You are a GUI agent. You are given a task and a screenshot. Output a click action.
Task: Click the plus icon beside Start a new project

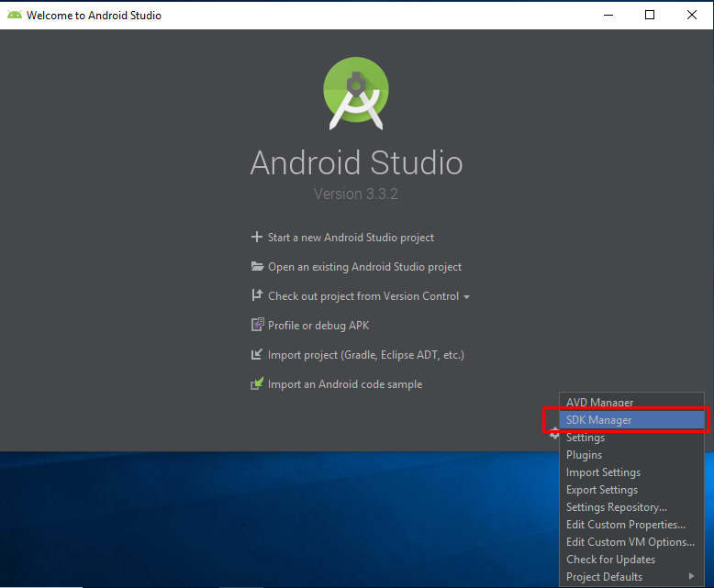click(x=257, y=237)
